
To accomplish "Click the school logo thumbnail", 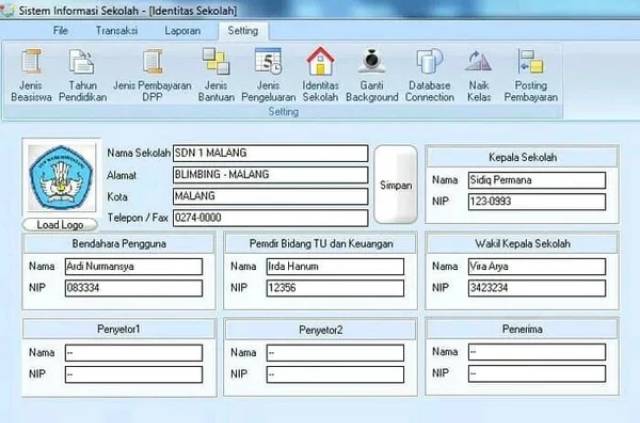I will [x=60, y=178].
